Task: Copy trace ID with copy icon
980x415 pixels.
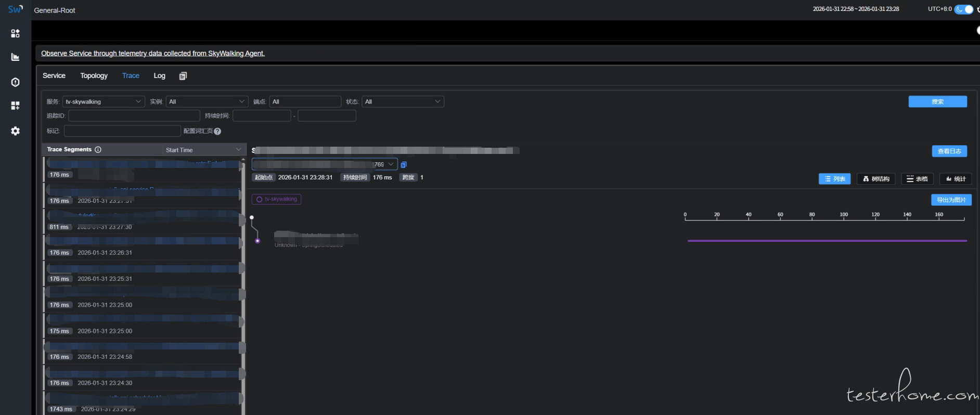Action: pyautogui.click(x=404, y=165)
